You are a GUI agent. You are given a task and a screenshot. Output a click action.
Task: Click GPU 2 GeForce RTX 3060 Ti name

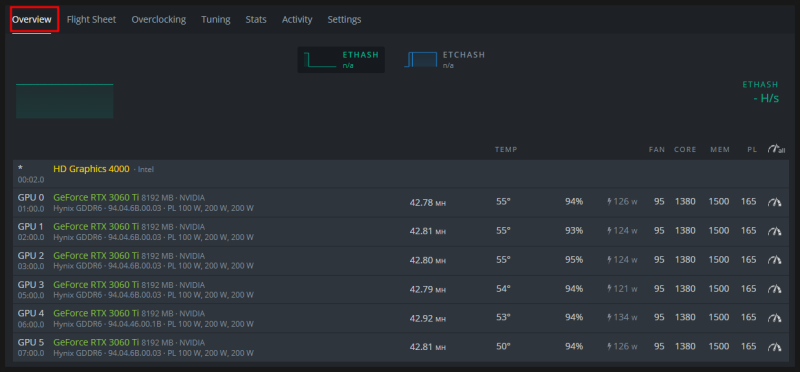pos(96,256)
